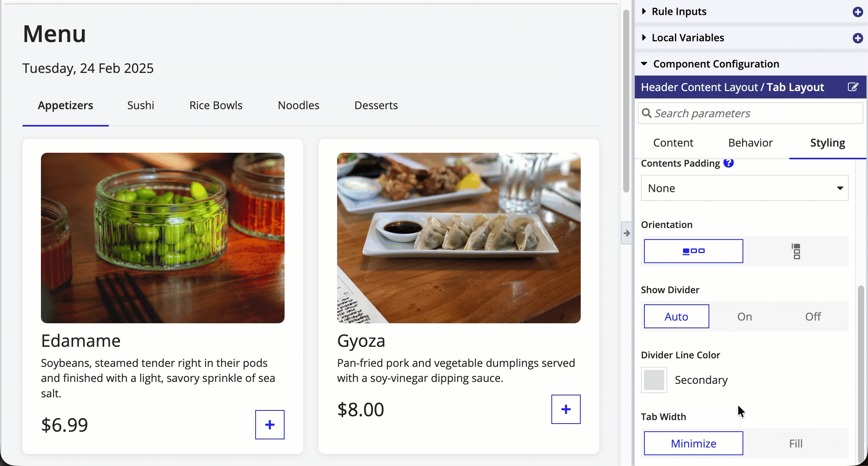
Task: Set Show Divider to On
Action: pos(744,316)
